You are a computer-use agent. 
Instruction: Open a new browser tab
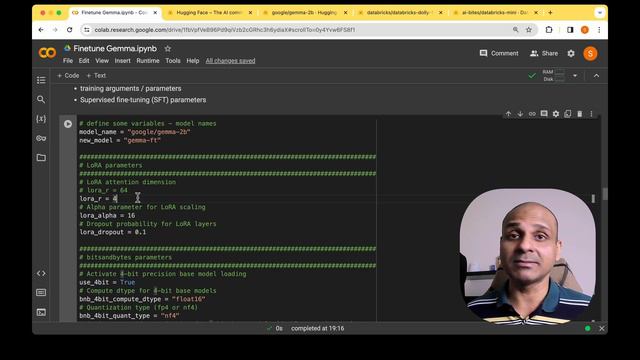(x=550, y=13)
